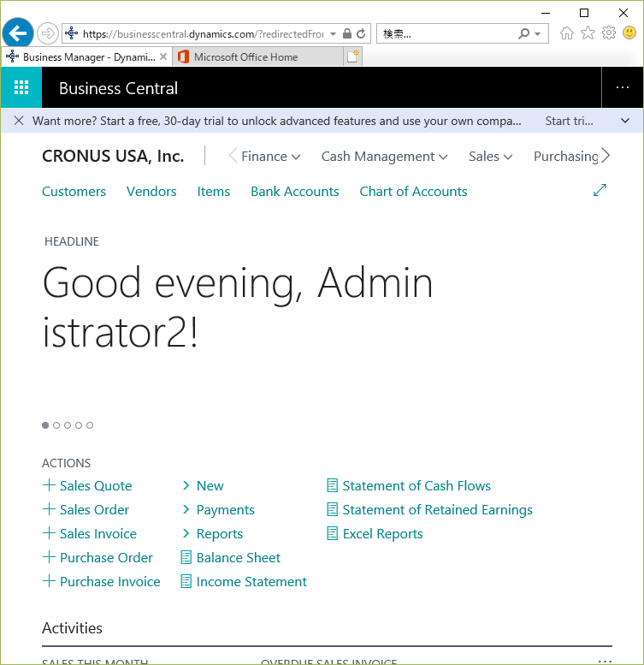The height and width of the screenshot is (665, 644).
Task: Click Excel Reports document icon
Action: (x=332, y=533)
